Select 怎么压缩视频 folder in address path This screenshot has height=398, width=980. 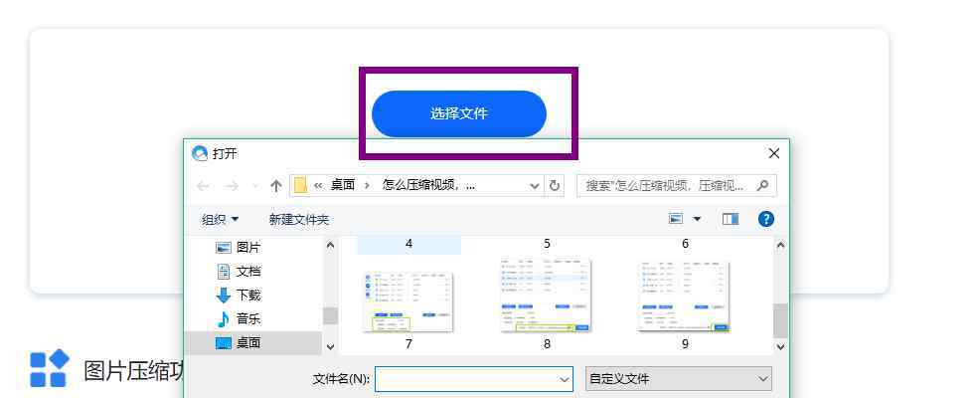(x=428, y=185)
